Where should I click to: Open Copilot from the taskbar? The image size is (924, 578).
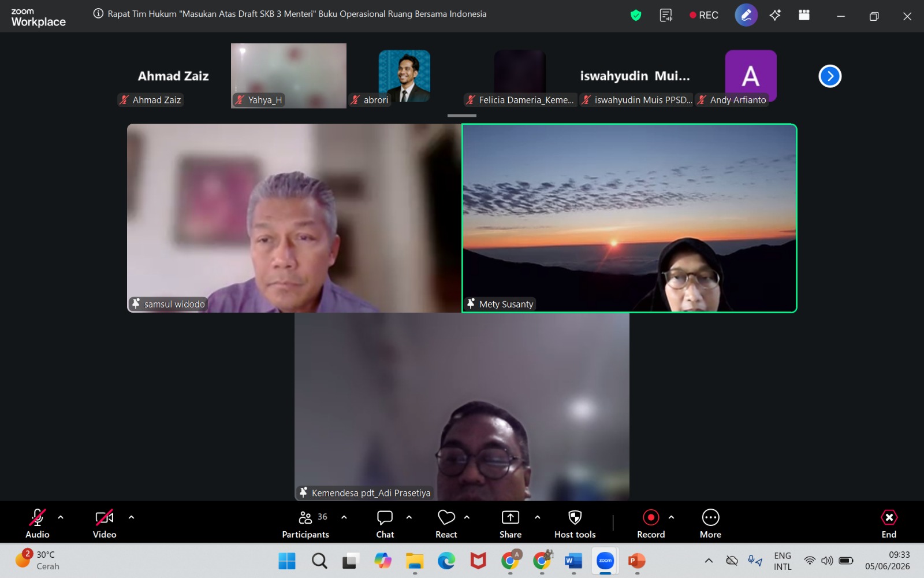pyautogui.click(x=382, y=561)
